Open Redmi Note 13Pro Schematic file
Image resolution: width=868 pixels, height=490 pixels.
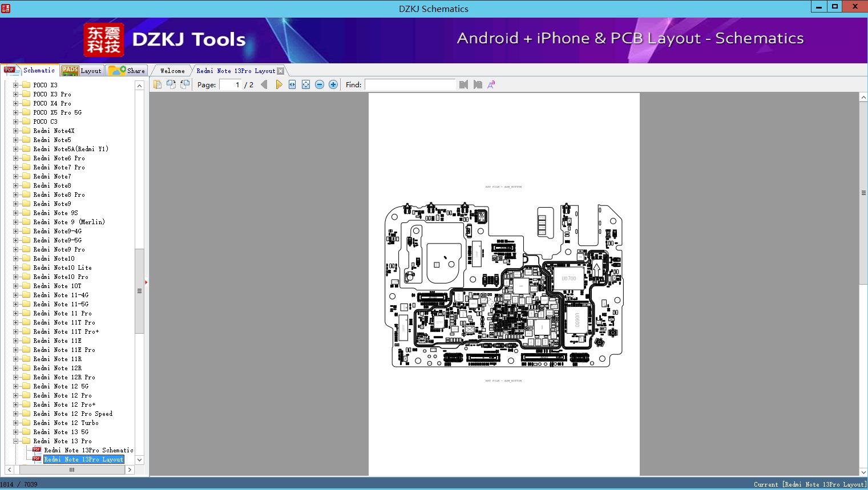click(88, 450)
